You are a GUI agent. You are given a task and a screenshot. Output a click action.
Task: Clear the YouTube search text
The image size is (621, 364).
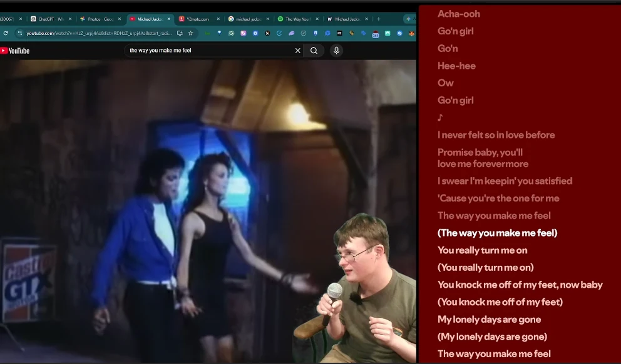pos(298,51)
